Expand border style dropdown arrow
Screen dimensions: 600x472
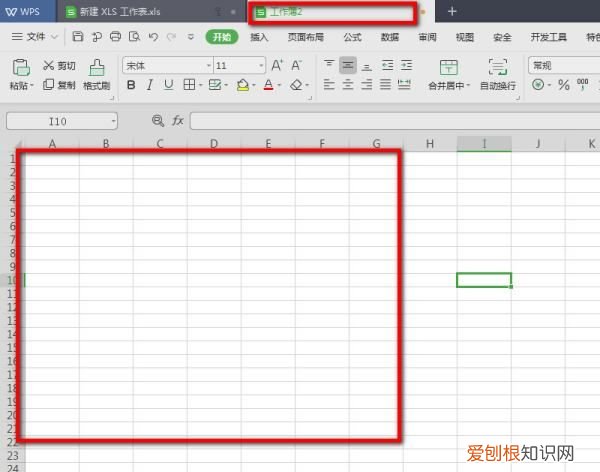[201, 85]
